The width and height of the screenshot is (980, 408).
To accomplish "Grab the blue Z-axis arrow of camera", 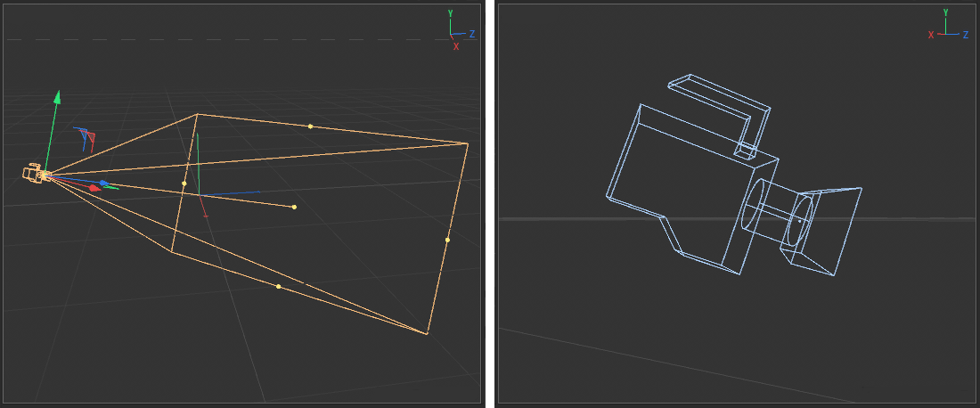I will (x=103, y=184).
